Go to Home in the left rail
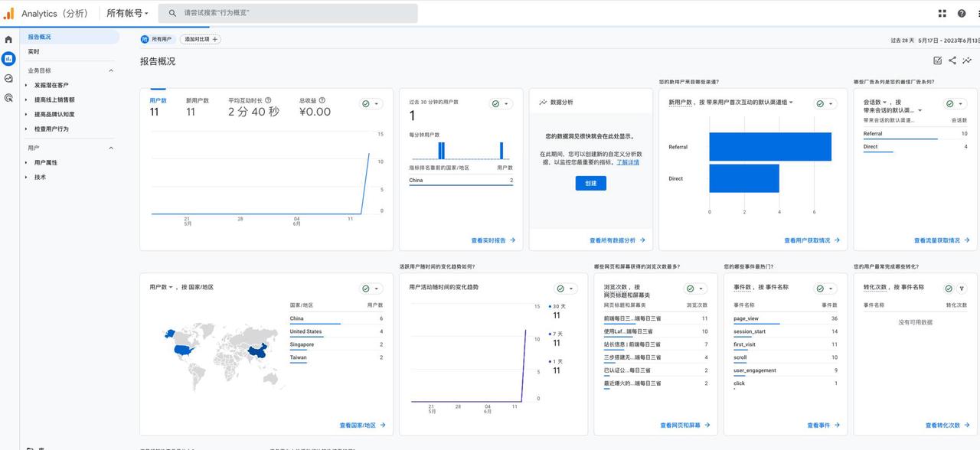This screenshot has width=980, height=450. coord(8,39)
